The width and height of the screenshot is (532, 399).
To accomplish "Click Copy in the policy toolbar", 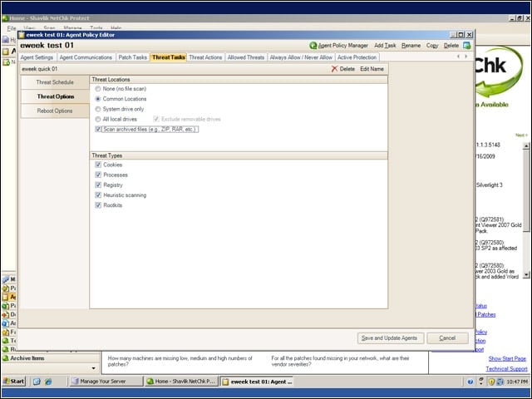I will [432, 46].
